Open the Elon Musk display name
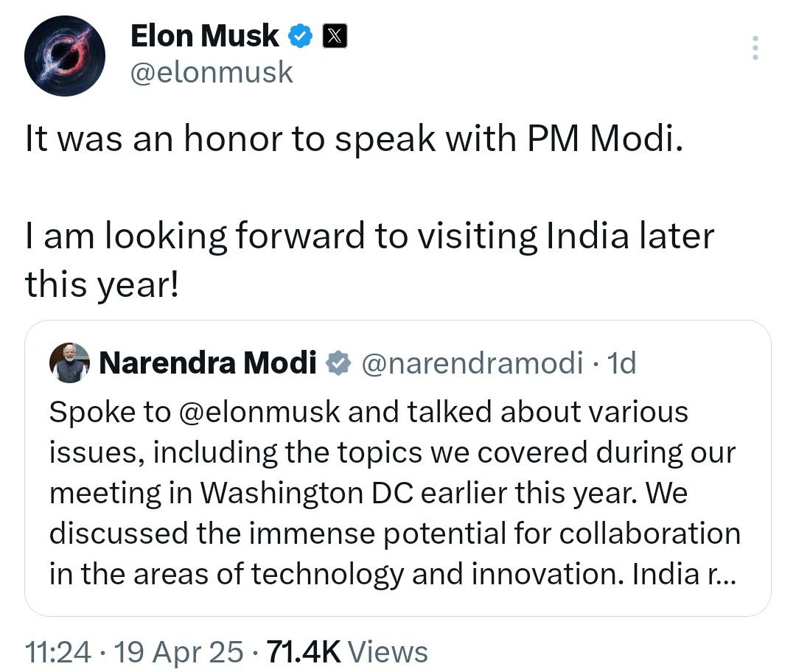796x672 pixels. 204,35
